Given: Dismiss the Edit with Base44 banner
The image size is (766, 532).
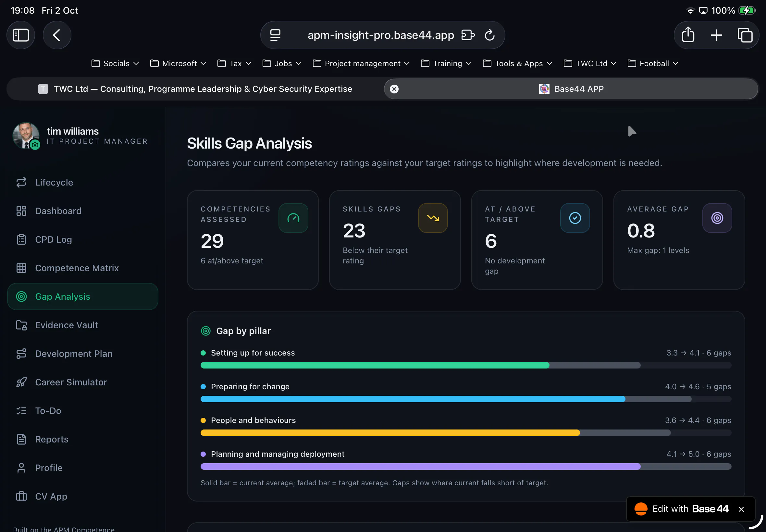Looking at the screenshot, I should point(741,509).
